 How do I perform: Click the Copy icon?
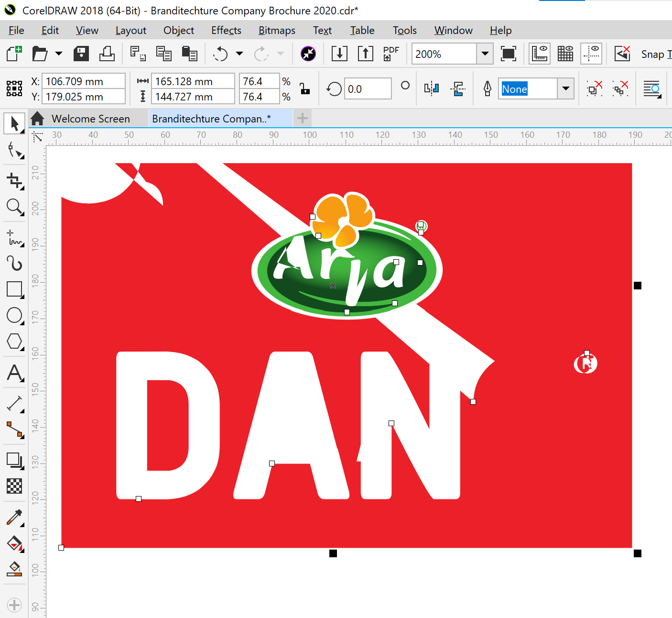click(164, 54)
